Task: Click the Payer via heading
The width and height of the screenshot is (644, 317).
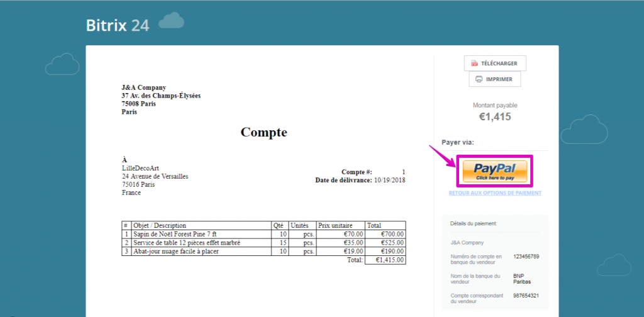Action: [458, 143]
